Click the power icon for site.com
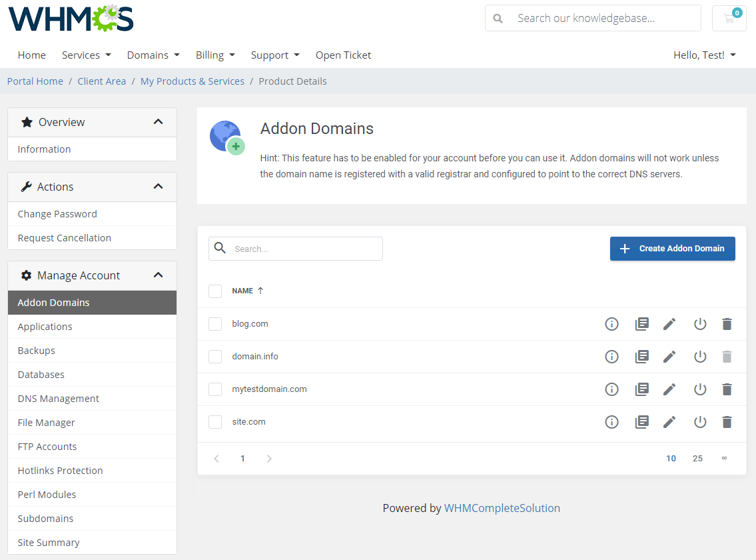 pos(700,422)
